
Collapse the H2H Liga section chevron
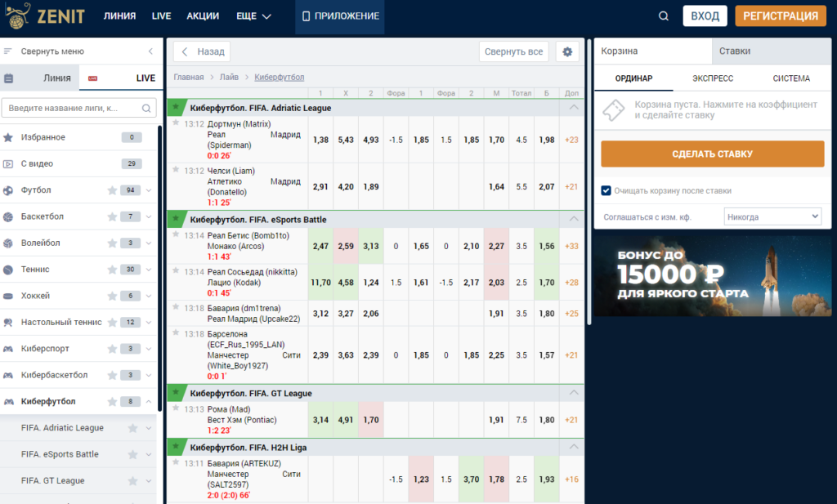click(x=574, y=447)
